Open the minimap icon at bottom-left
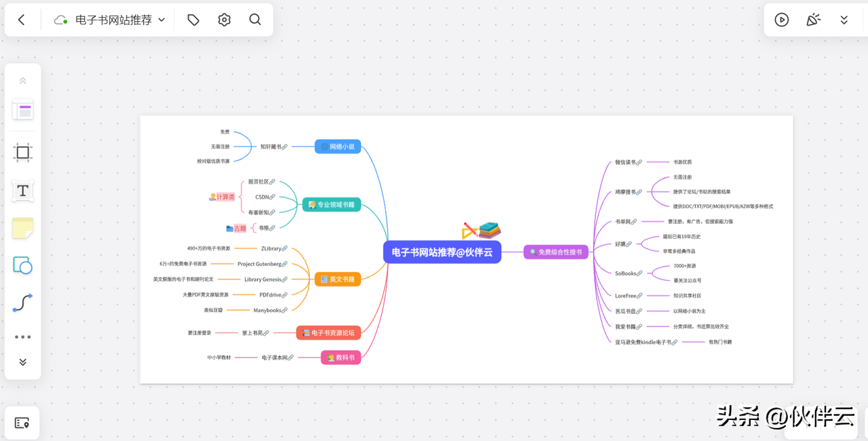 click(x=22, y=423)
